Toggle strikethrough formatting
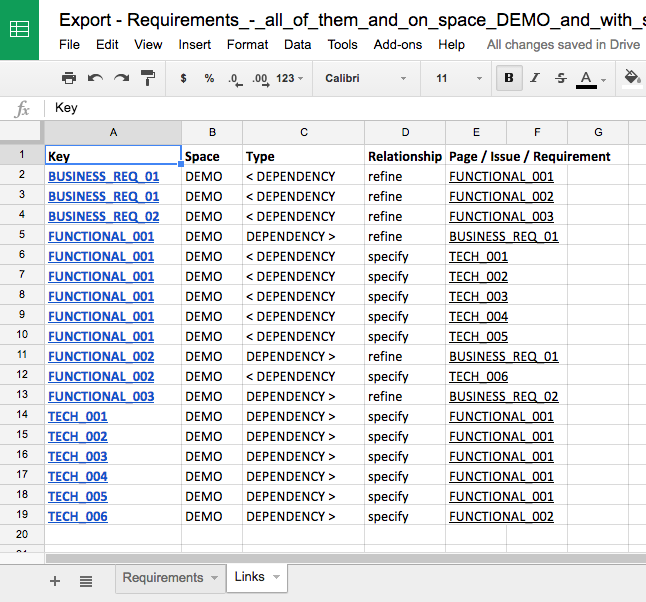 click(560, 78)
